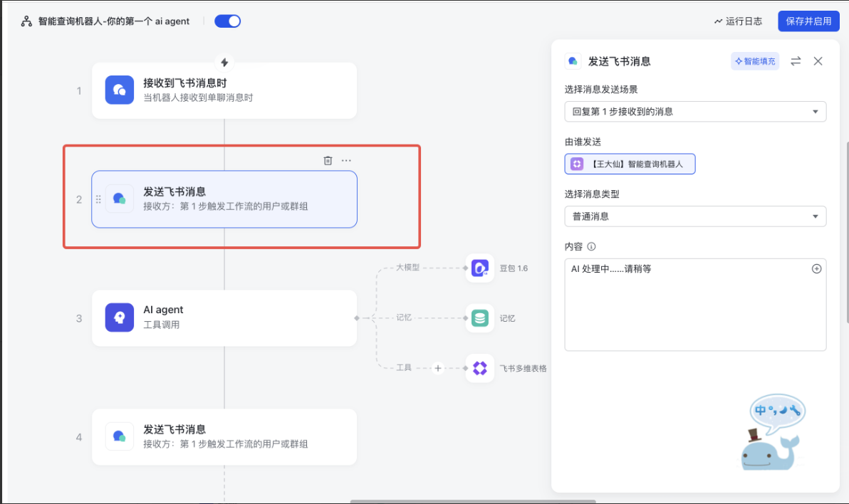Click the info icon next to 内容

591,247
